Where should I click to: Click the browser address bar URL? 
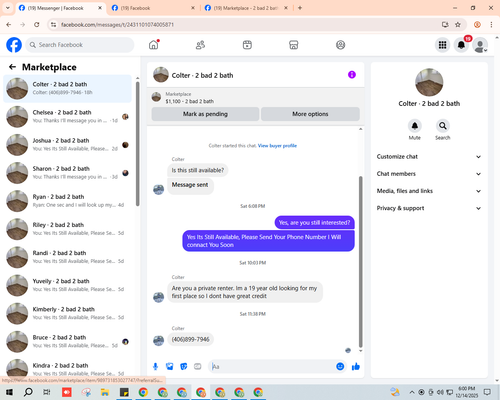tap(117, 25)
